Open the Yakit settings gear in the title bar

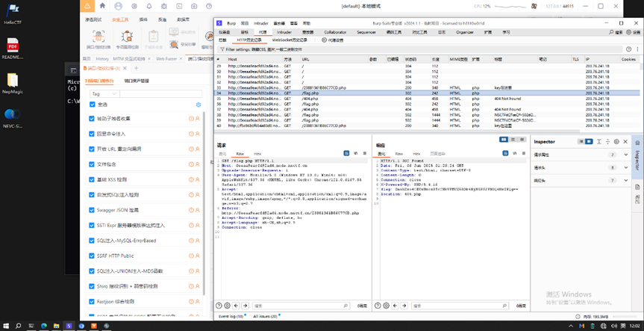(x=134, y=6)
